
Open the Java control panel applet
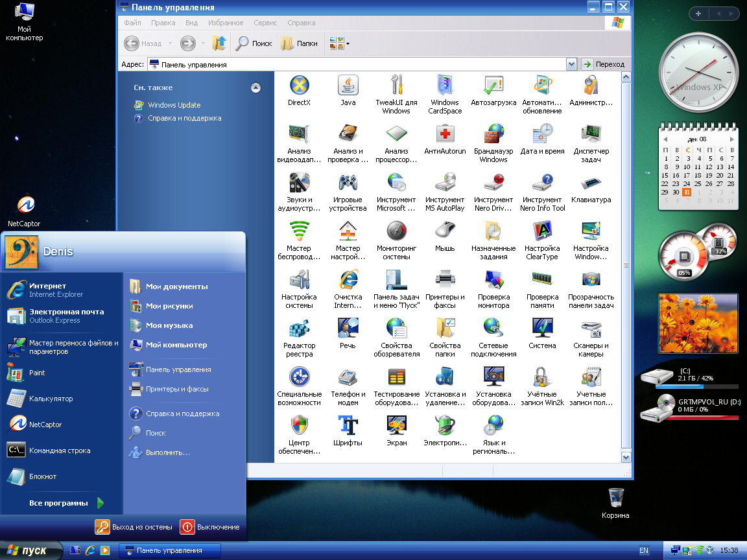click(x=348, y=91)
